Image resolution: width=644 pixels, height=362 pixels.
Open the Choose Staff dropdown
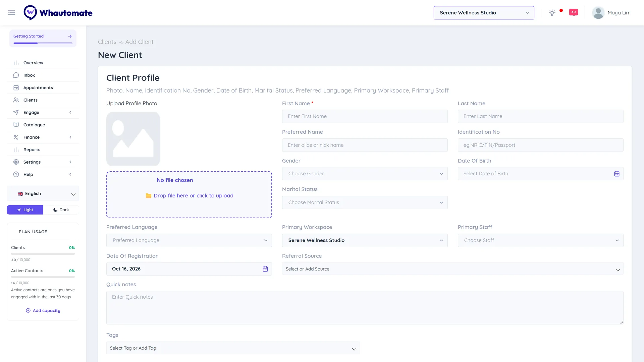540,240
